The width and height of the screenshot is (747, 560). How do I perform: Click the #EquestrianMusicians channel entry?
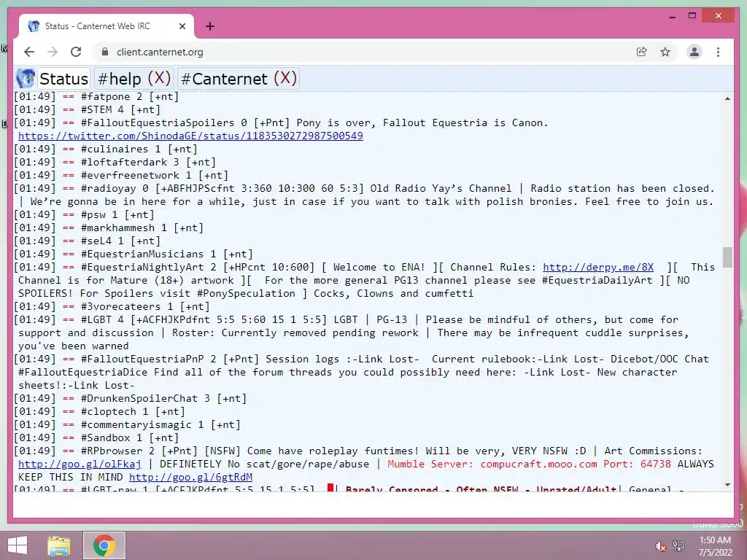click(142, 254)
